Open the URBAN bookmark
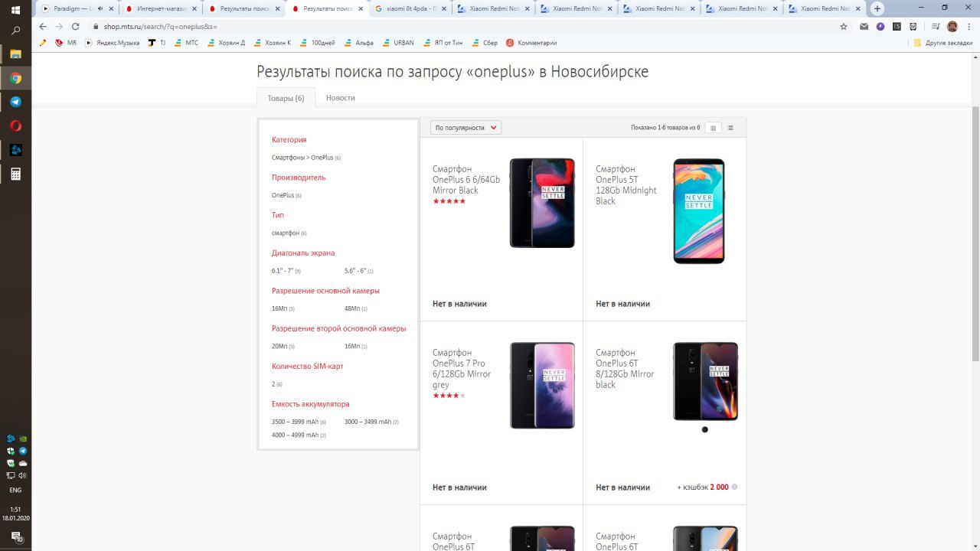This screenshot has height=551, width=980. [398, 43]
